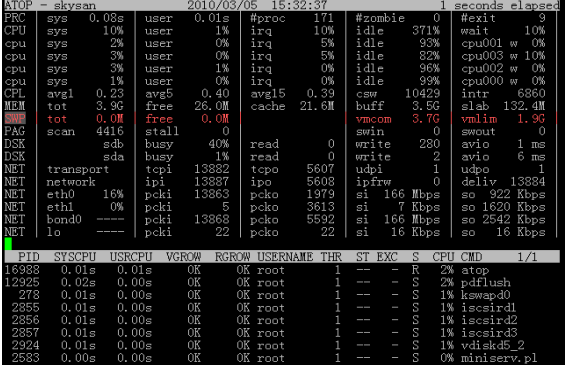Click the USERNAME column header

pyautogui.click(x=285, y=257)
